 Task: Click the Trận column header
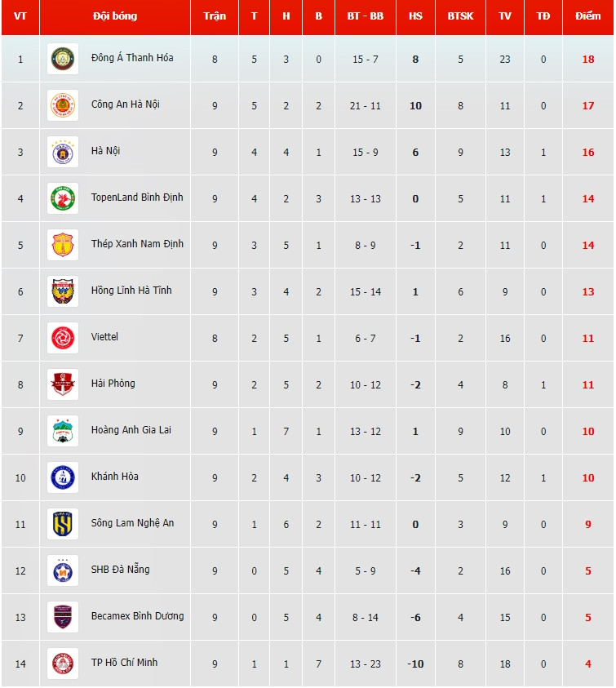(215, 16)
